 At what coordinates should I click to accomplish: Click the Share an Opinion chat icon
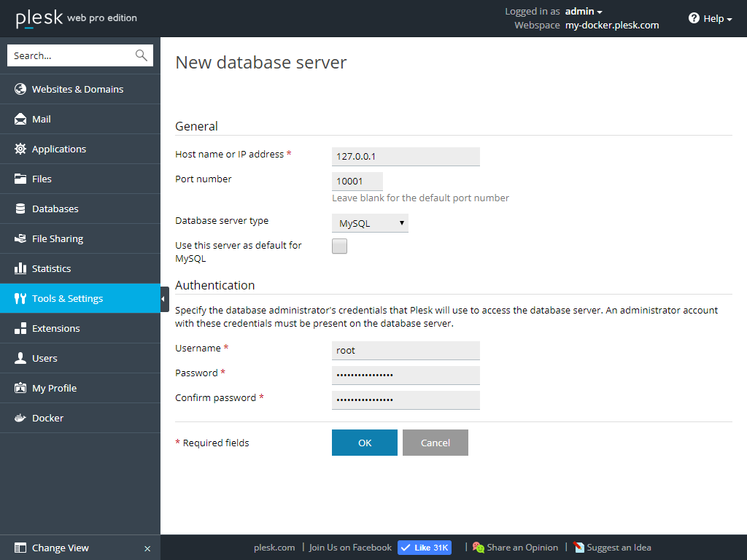(478, 548)
